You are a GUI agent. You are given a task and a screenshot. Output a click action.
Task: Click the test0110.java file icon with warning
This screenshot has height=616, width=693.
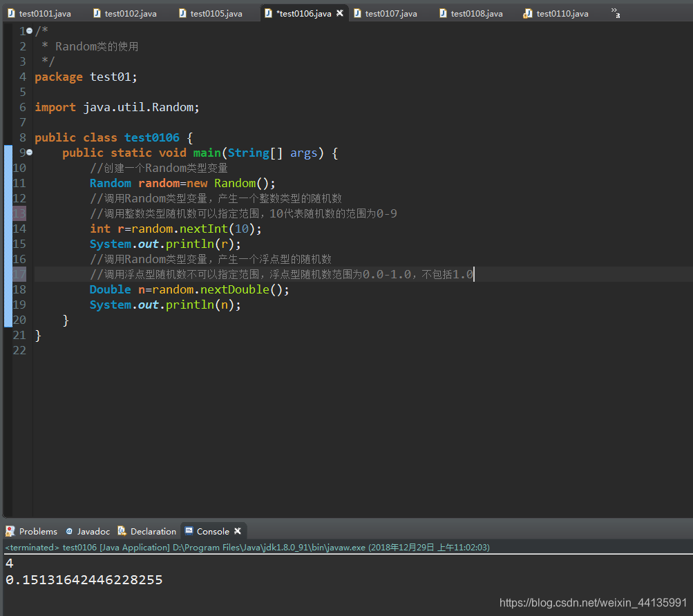527,14
